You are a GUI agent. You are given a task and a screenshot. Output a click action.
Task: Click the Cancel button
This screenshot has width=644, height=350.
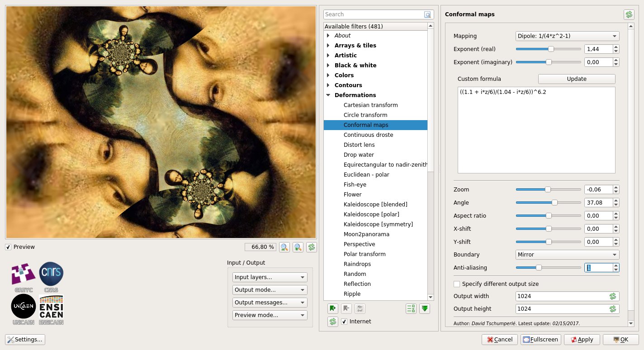pos(499,340)
